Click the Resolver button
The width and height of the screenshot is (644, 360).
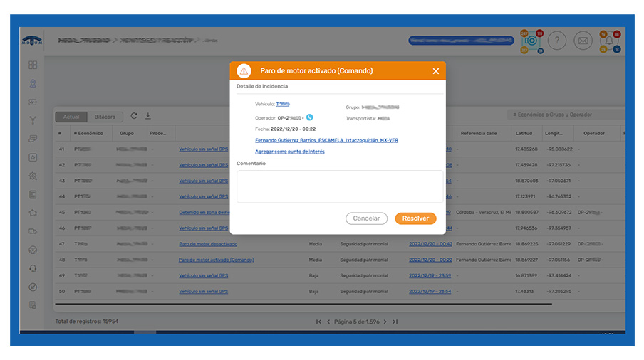coord(415,218)
